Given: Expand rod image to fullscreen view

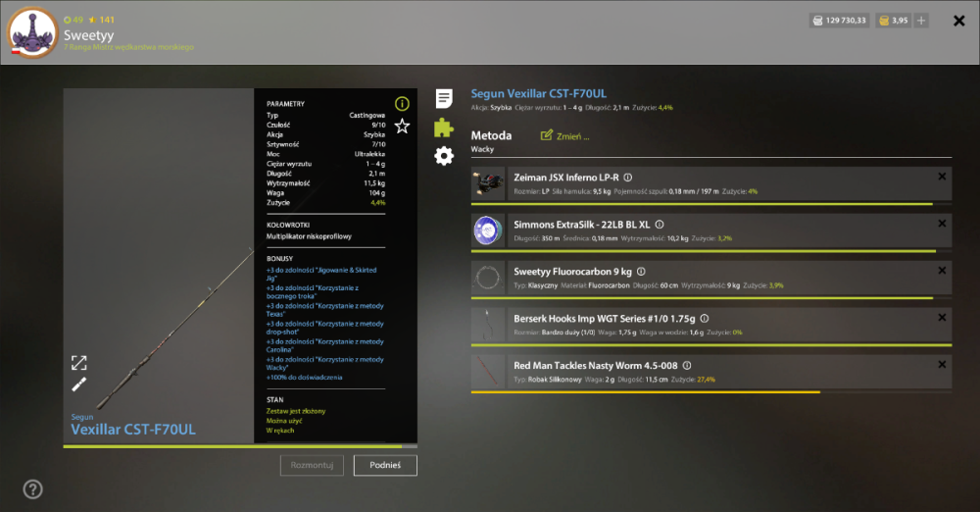Looking at the screenshot, I should pos(78,363).
